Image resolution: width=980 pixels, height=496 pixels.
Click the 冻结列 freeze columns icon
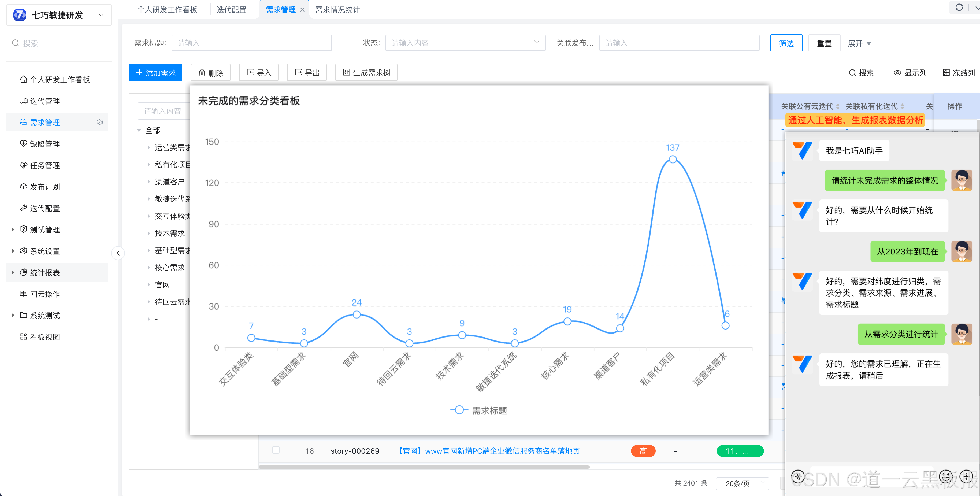click(946, 73)
